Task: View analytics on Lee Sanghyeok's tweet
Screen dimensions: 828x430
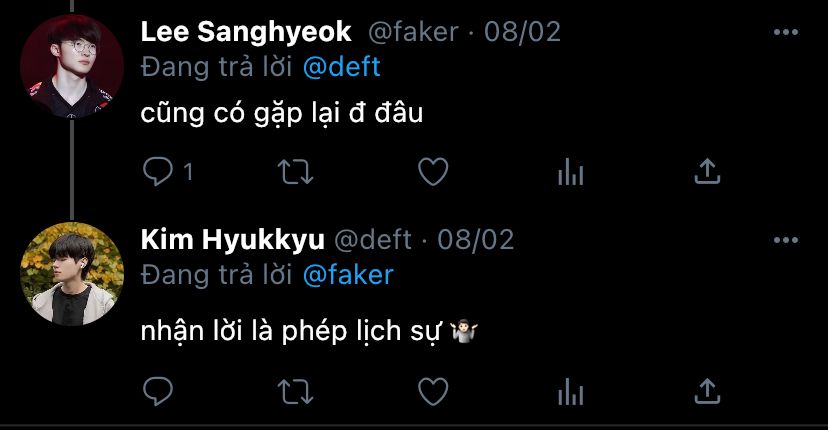Action: click(x=570, y=172)
